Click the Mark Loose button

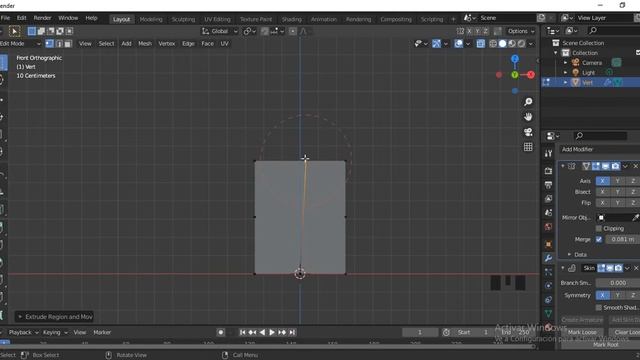click(x=582, y=332)
